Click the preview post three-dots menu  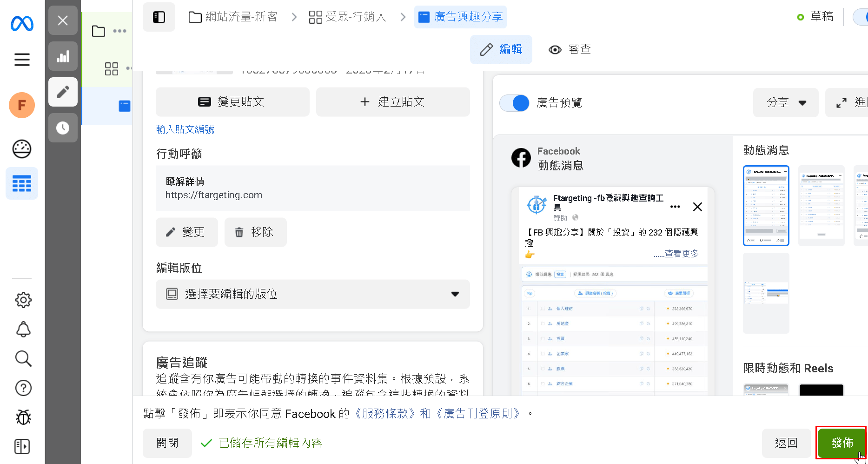tap(675, 207)
